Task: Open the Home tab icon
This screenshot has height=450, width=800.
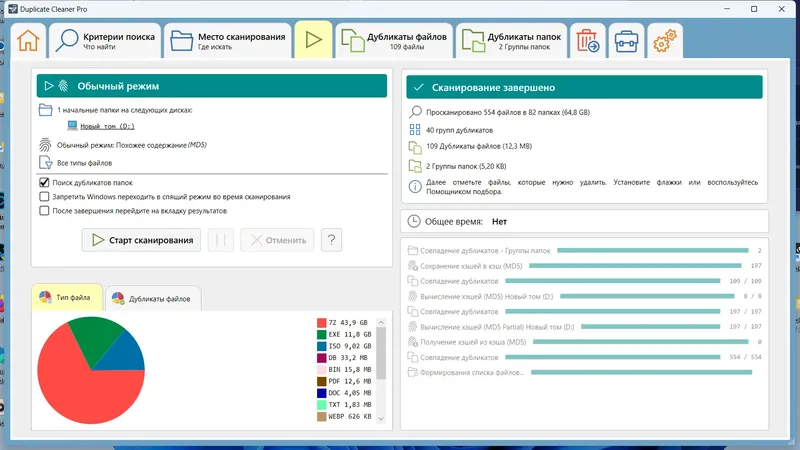Action: click(x=28, y=40)
